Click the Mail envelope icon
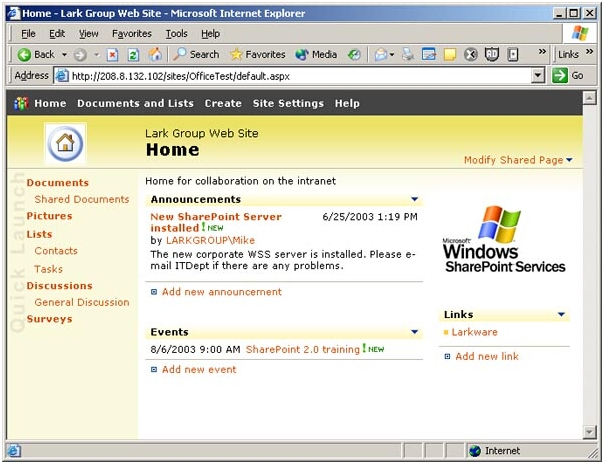The width and height of the screenshot is (604, 464). [x=381, y=55]
